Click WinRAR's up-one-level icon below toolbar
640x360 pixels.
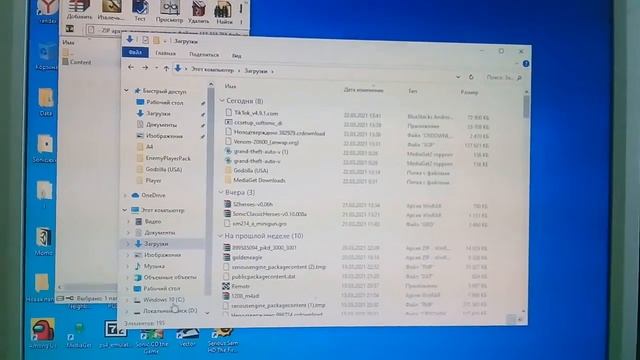[70, 29]
